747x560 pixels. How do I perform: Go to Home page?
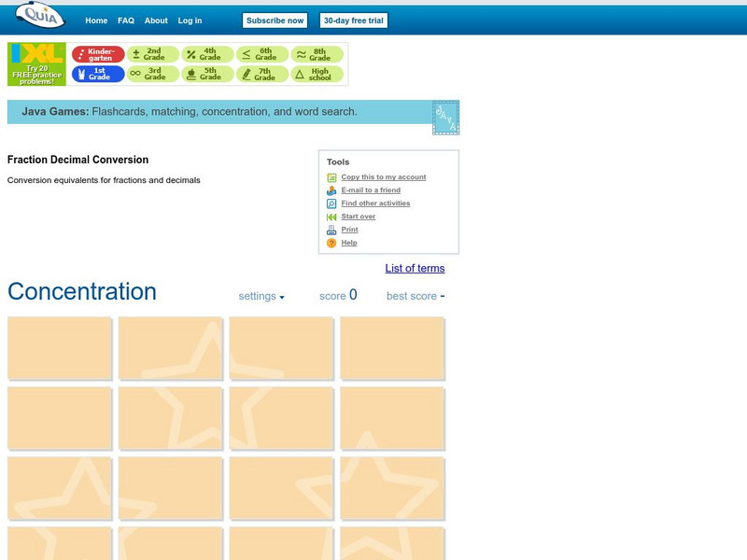tap(96, 21)
